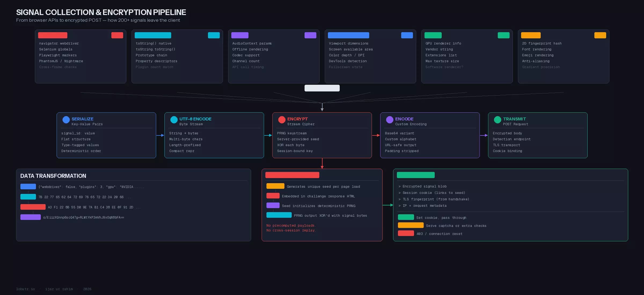Switch to the Viewport dimensions card
Screen dimensions: 644x295
coord(370,56)
